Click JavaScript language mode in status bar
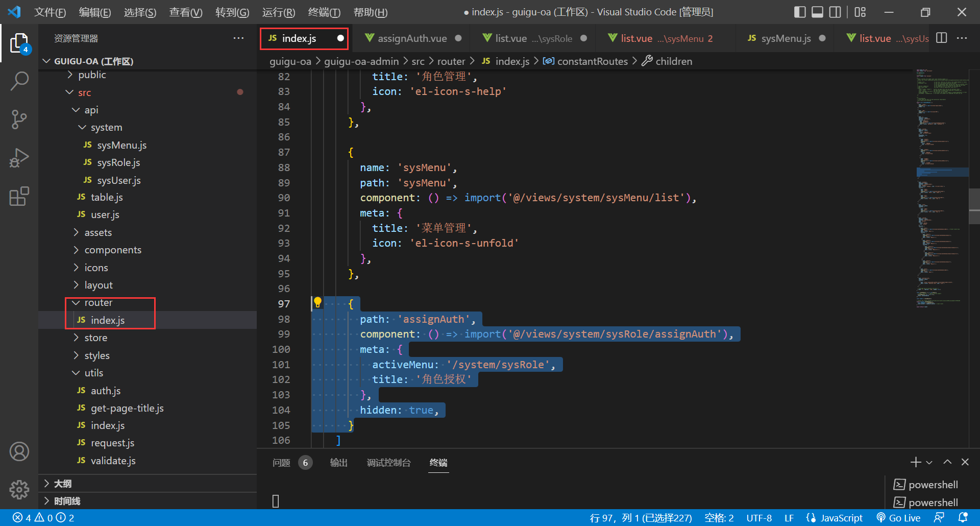The image size is (980, 526). pos(841,518)
